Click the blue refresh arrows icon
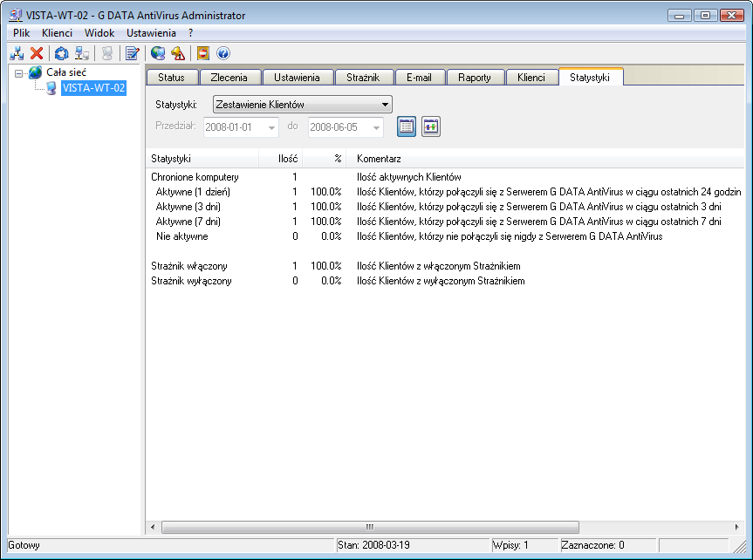Image resolution: width=753 pixels, height=560 pixels. (61, 53)
